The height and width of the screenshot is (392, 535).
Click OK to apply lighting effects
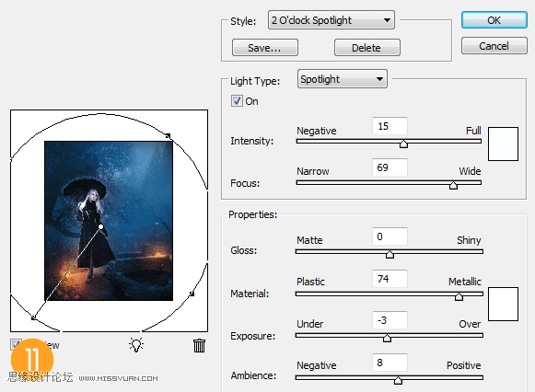tap(494, 20)
